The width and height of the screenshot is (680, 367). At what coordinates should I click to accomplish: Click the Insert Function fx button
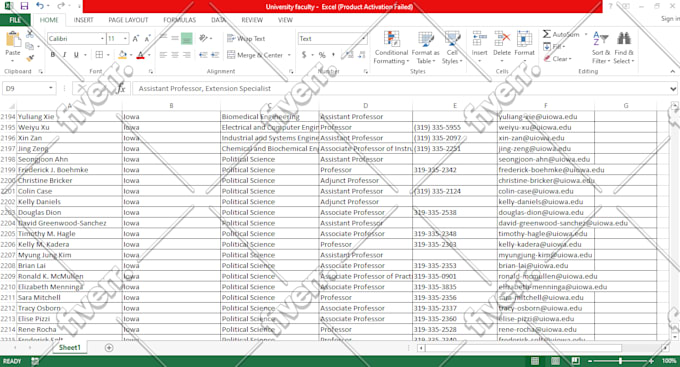[121, 88]
